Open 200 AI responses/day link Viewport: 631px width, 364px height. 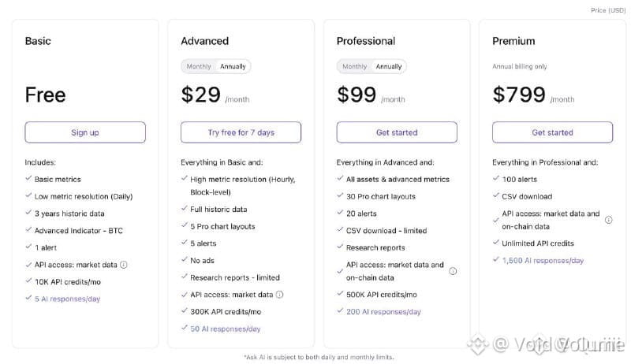[x=383, y=312]
